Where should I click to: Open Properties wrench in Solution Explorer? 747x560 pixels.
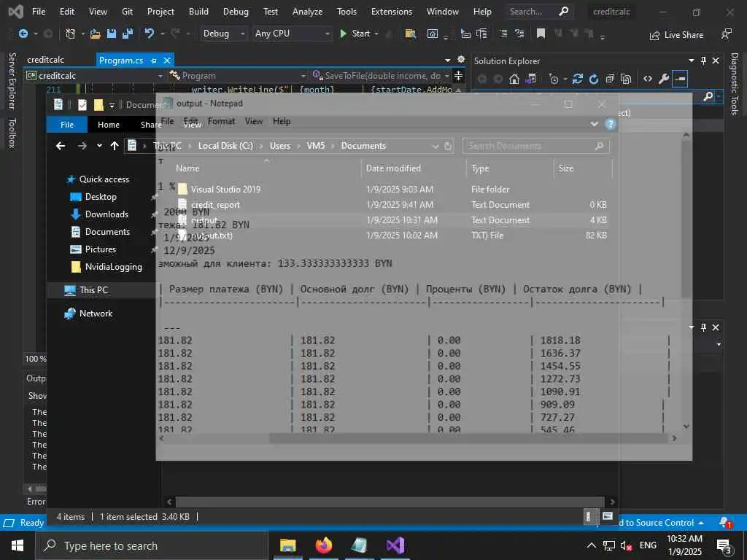coord(664,79)
